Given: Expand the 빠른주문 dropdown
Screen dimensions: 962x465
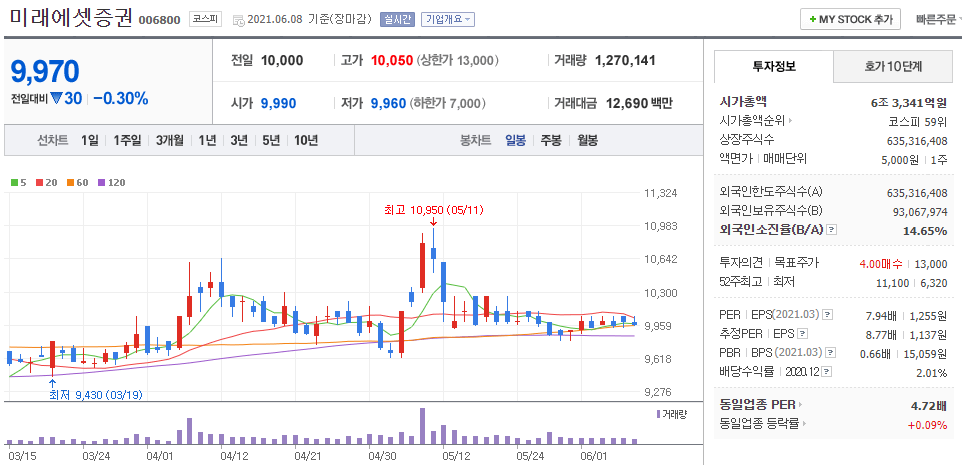Looking at the screenshot, I should (x=938, y=20).
